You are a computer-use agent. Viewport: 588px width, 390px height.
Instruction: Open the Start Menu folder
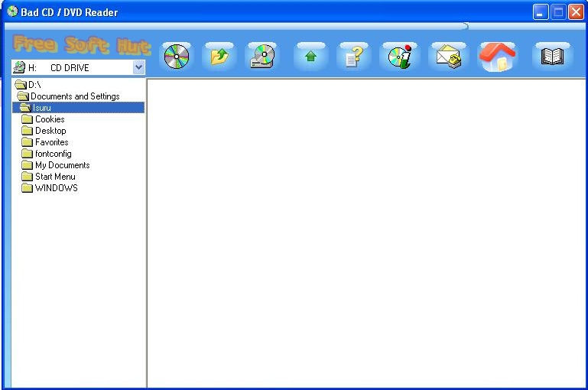pos(48,177)
